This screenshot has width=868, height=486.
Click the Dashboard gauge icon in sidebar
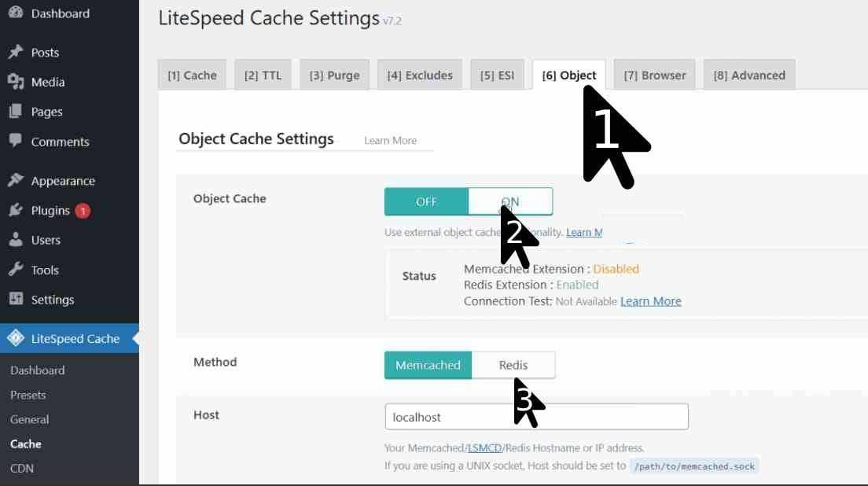coord(15,13)
